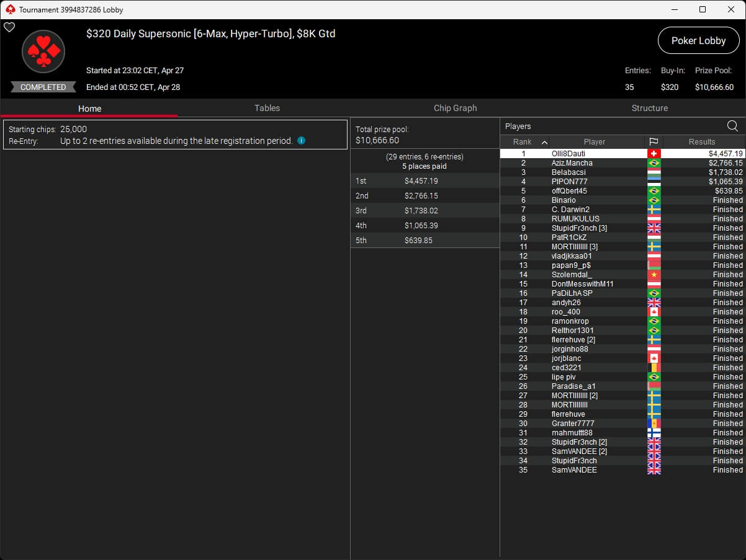This screenshot has height=560, width=746.
Task: Click the Poker Lobby button
Action: coord(698,41)
